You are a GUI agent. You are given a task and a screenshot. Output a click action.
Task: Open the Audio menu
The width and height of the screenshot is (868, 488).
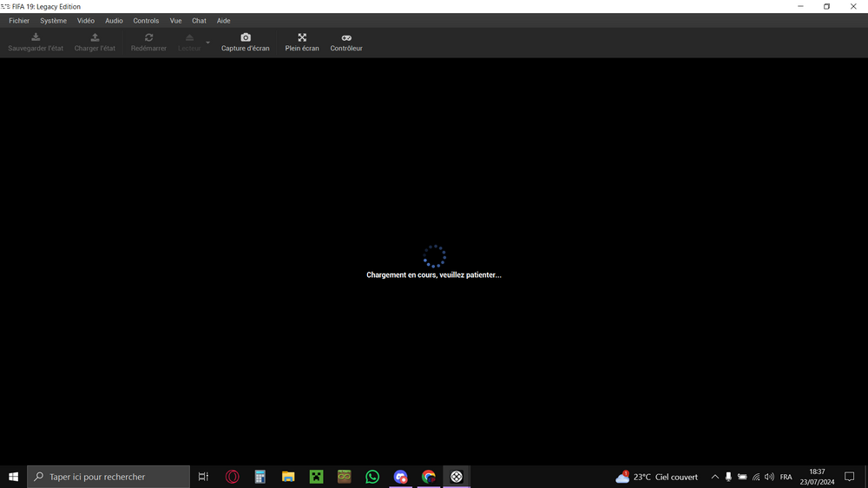click(114, 20)
